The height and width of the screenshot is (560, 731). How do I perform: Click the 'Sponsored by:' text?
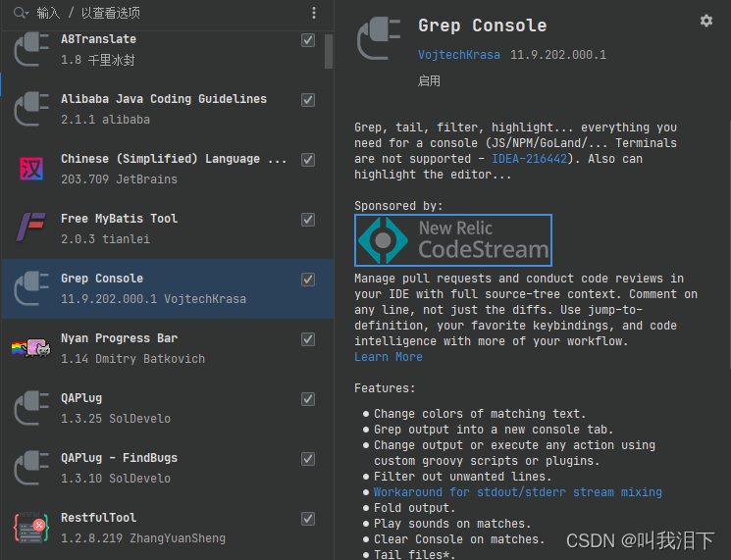tap(398, 206)
